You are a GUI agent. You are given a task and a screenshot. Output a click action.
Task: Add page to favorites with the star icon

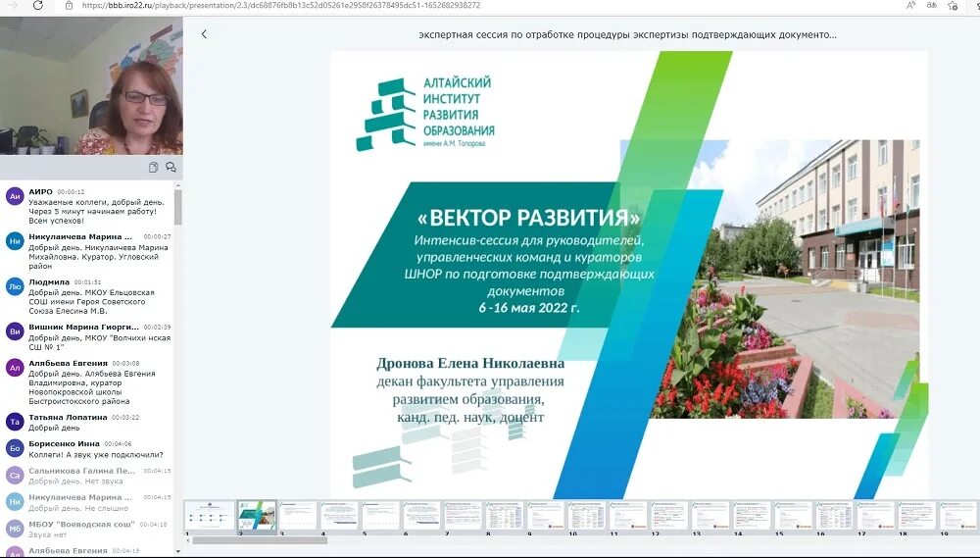953,5
